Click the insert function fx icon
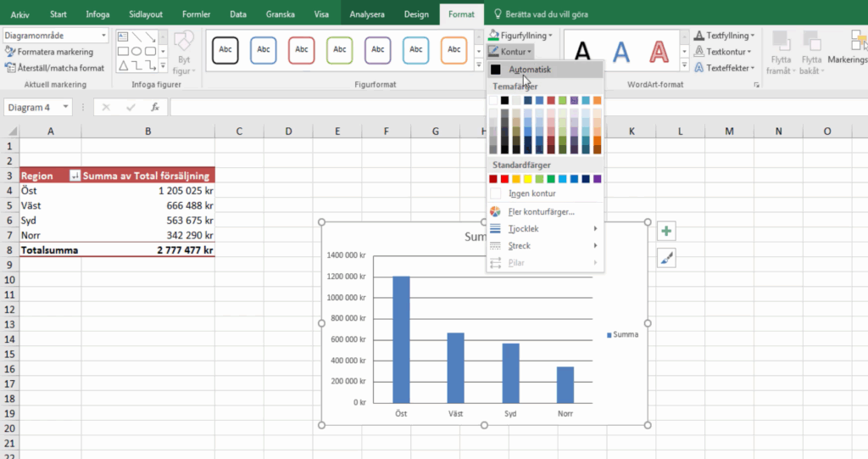The width and height of the screenshot is (868, 459). [155, 108]
